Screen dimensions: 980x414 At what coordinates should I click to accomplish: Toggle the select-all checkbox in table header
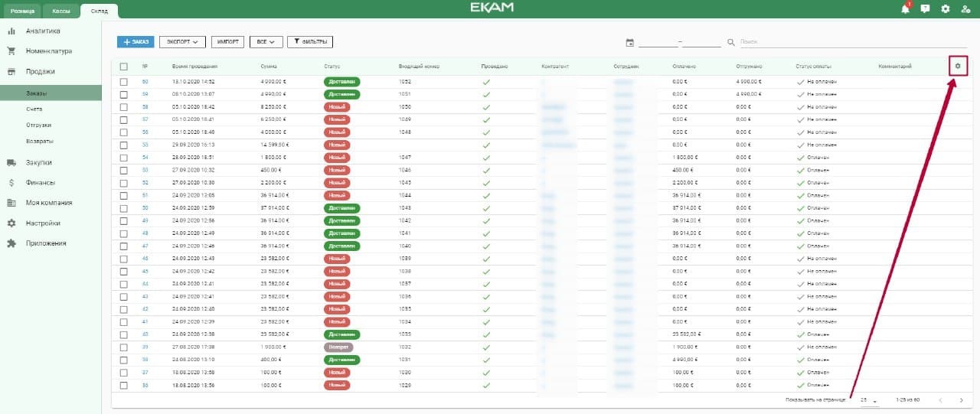pyautogui.click(x=123, y=67)
